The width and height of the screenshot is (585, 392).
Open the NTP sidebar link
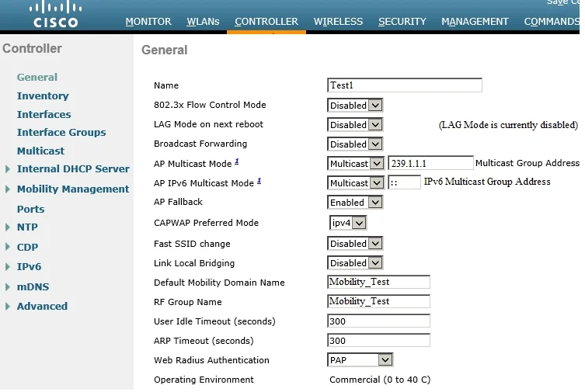click(x=27, y=227)
